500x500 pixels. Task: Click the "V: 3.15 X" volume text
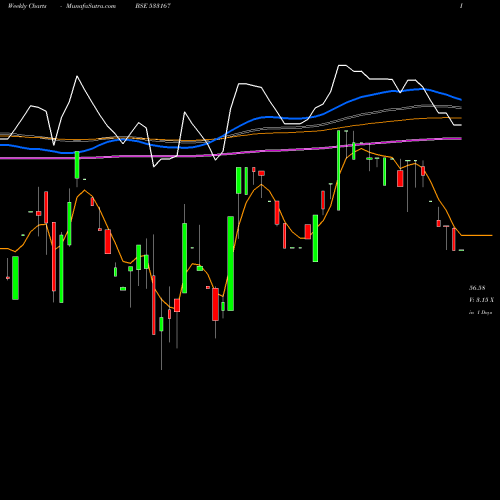click(x=481, y=300)
